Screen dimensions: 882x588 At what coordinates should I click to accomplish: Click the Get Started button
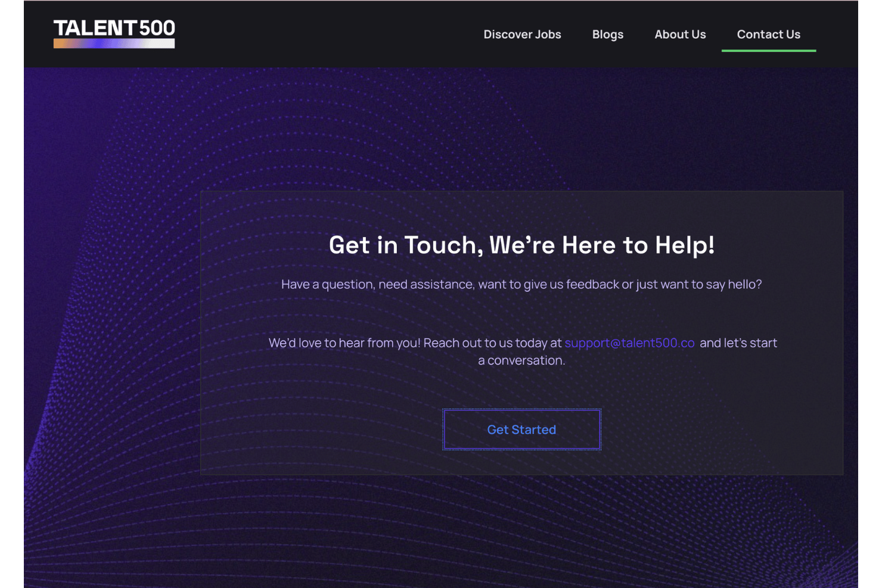pos(521,430)
